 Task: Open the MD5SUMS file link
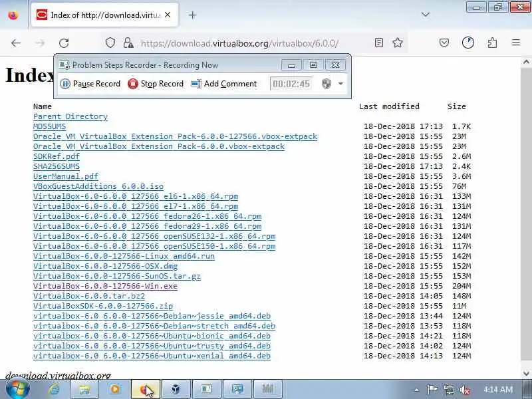49,126
